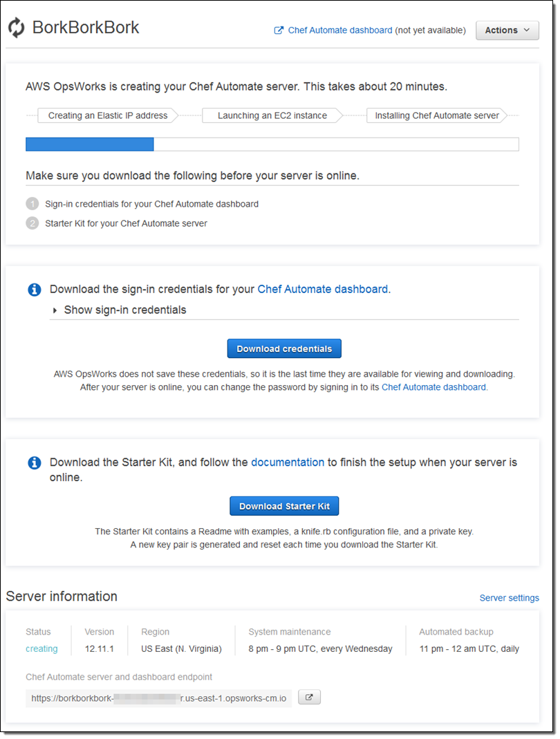Click the external link icon beside Chef Automate dashboard
560x739 pixels.
(279, 30)
